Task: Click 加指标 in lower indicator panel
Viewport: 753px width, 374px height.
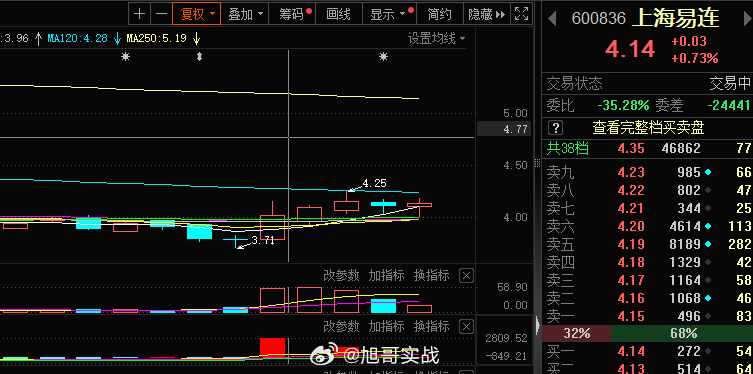Action: pyautogui.click(x=386, y=326)
